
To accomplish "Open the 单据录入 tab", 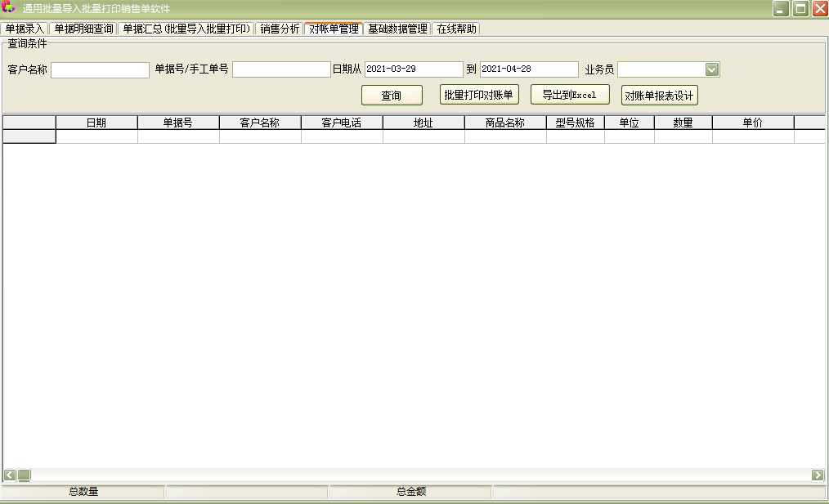I will coord(25,29).
